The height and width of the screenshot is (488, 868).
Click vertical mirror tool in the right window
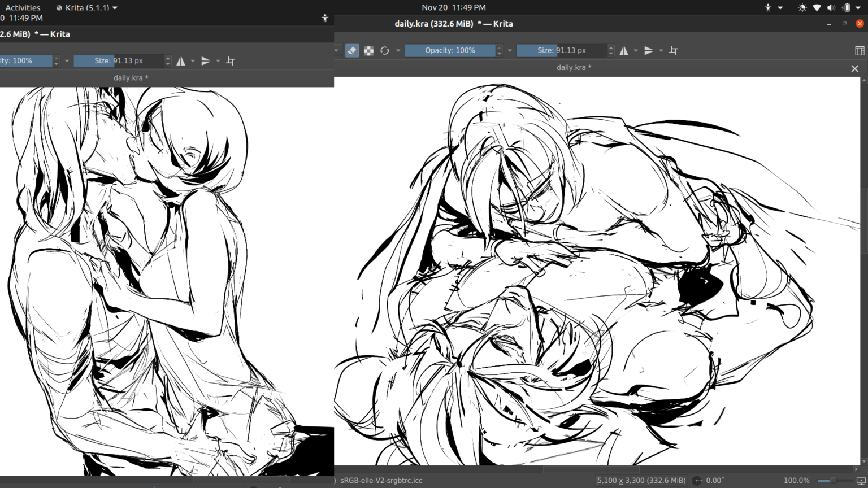coord(649,51)
